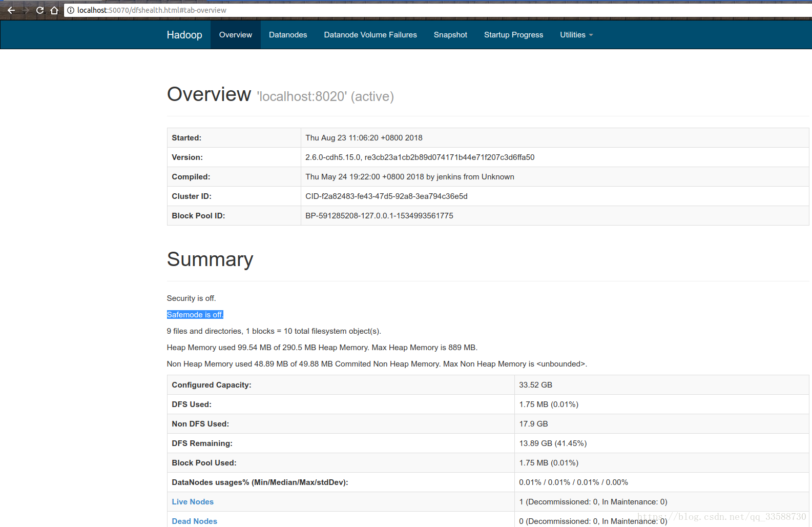Viewport: 812px width, 527px height.
Task: Expand the Utilities dropdown menu
Action: [x=576, y=35]
